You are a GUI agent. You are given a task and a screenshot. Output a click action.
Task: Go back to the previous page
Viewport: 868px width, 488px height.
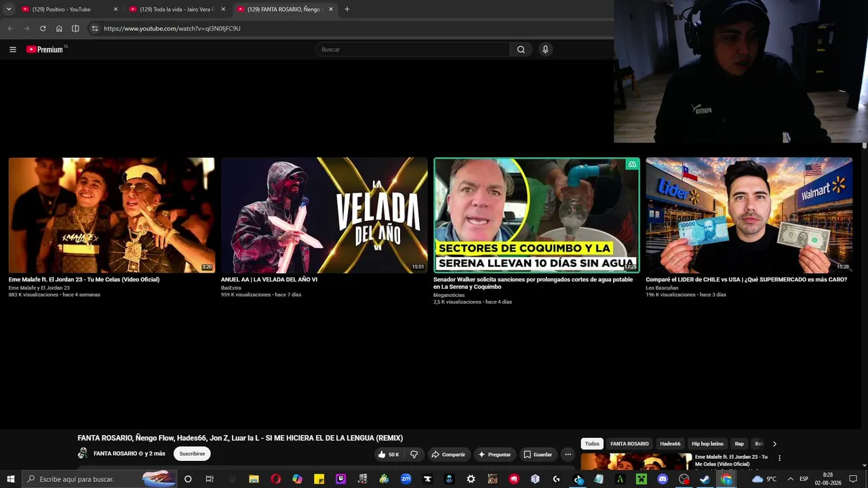coord(10,28)
